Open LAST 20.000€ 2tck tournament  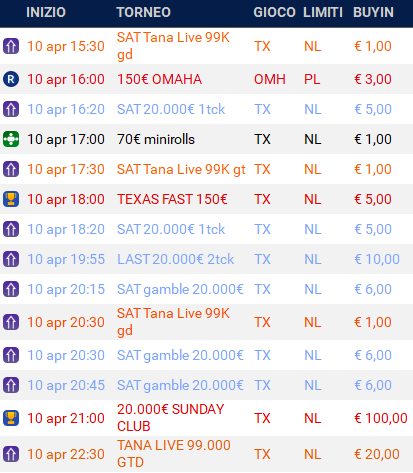pyautogui.click(x=175, y=259)
